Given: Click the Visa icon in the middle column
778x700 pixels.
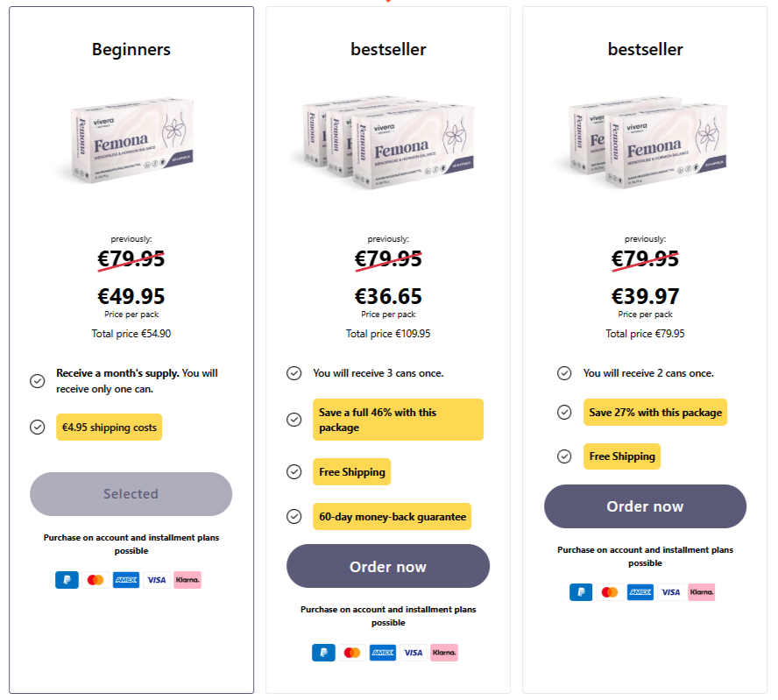Looking at the screenshot, I should (413, 652).
